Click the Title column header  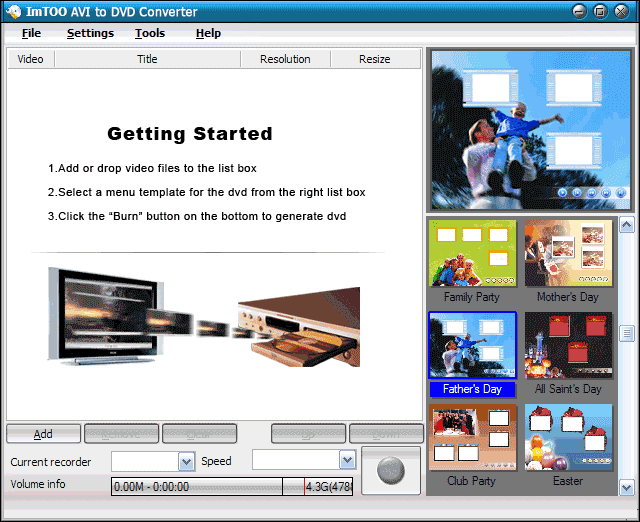pyautogui.click(x=147, y=59)
